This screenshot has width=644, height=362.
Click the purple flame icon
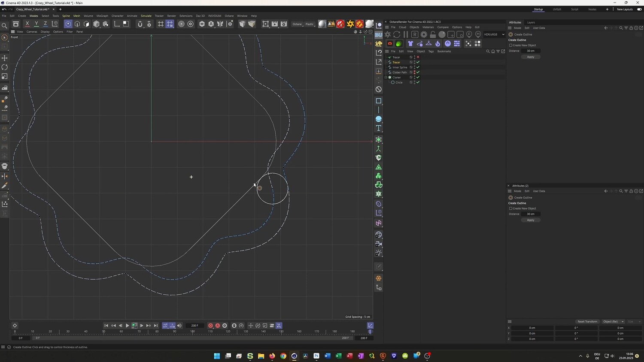coord(437,43)
